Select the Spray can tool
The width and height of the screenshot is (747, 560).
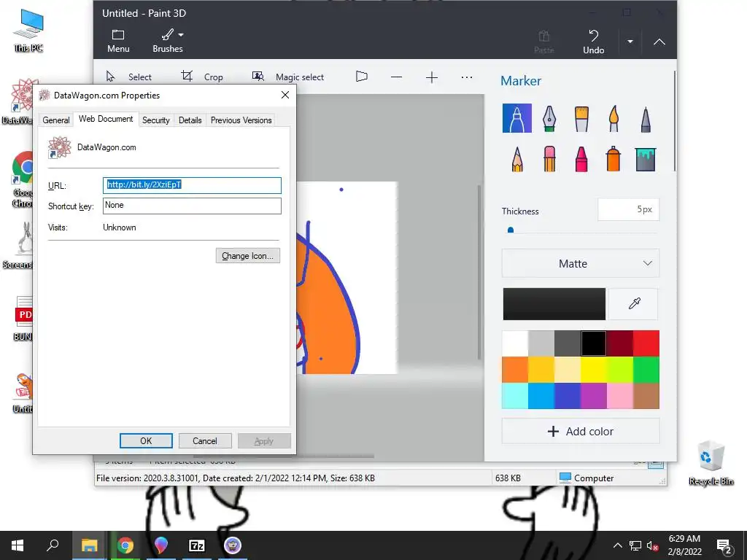click(x=614, y=158)
